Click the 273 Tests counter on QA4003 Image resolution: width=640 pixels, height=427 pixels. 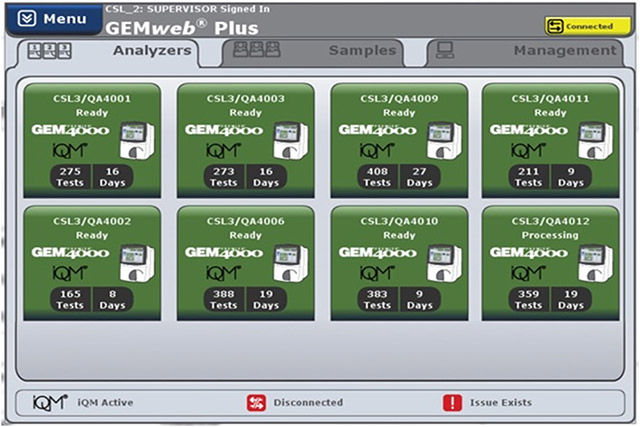[x=224, y=177]
